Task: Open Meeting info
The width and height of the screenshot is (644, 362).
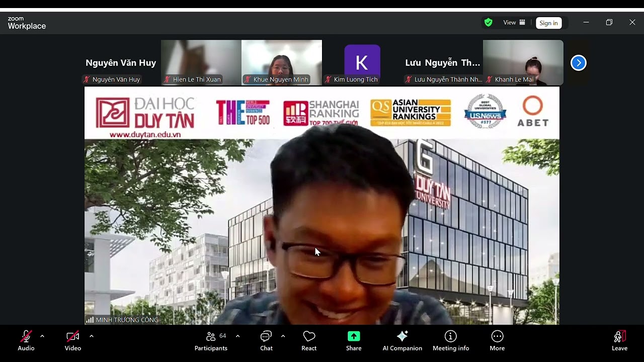Action: [x=451, y=341]
